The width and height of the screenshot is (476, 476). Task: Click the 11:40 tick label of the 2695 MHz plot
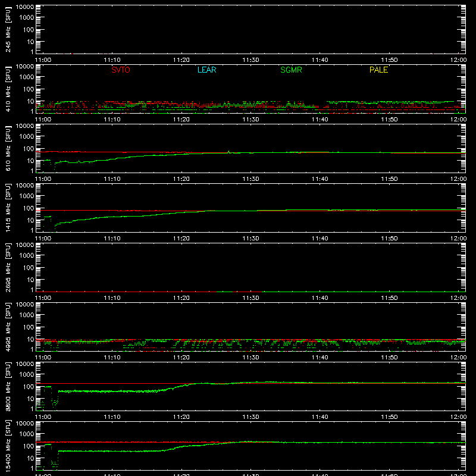click(320, 298)
